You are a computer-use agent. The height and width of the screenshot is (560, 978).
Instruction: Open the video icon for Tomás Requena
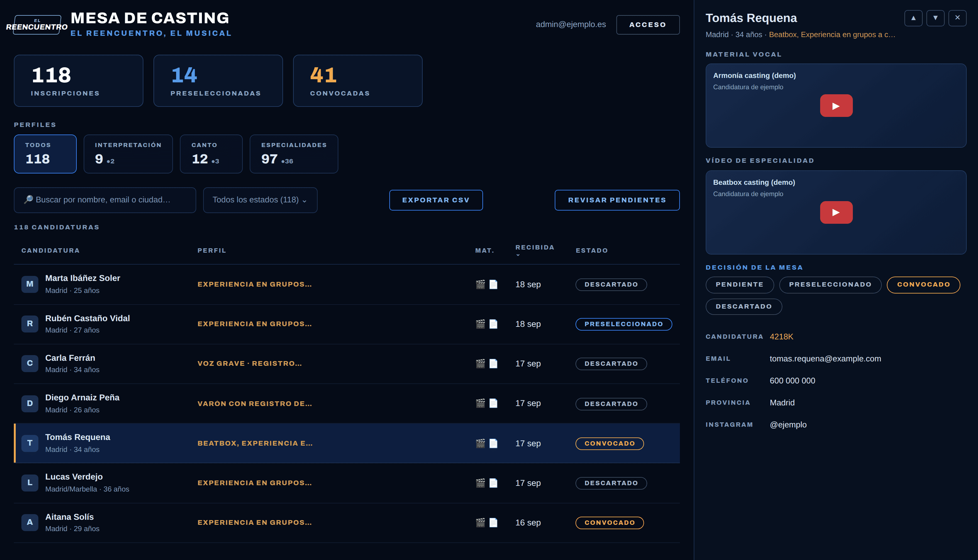[480, 443]
